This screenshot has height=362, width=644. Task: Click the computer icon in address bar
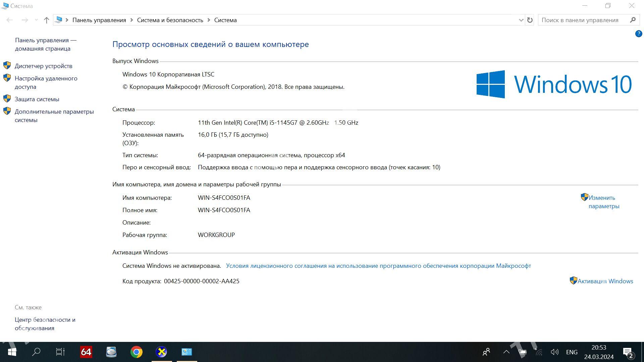click(x=59, y=20)
